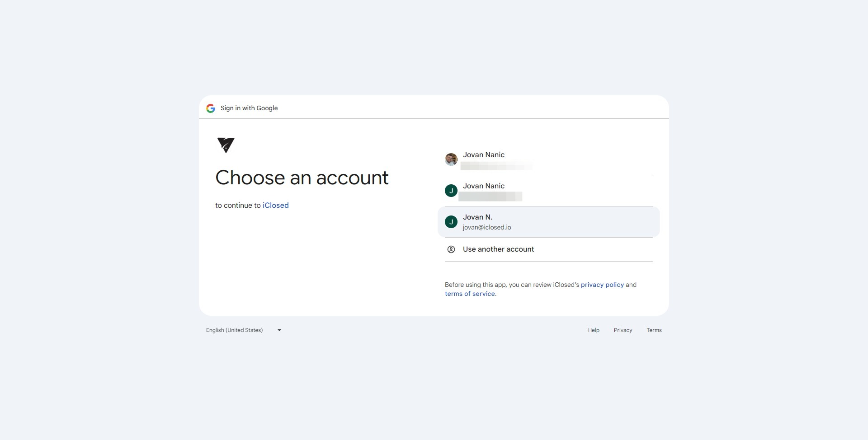Open iClosed's privacy policy link
Viewport: 868px width, 440px height.
pyautogui.click(x=602, y=285)
